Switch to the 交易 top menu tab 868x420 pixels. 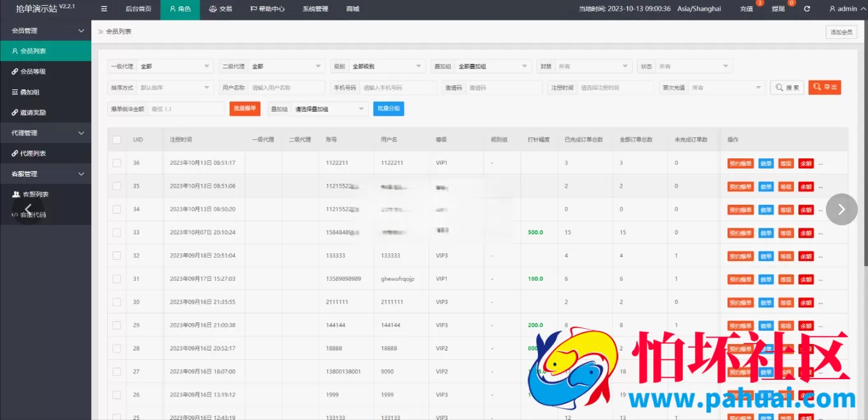click(220, 9)
